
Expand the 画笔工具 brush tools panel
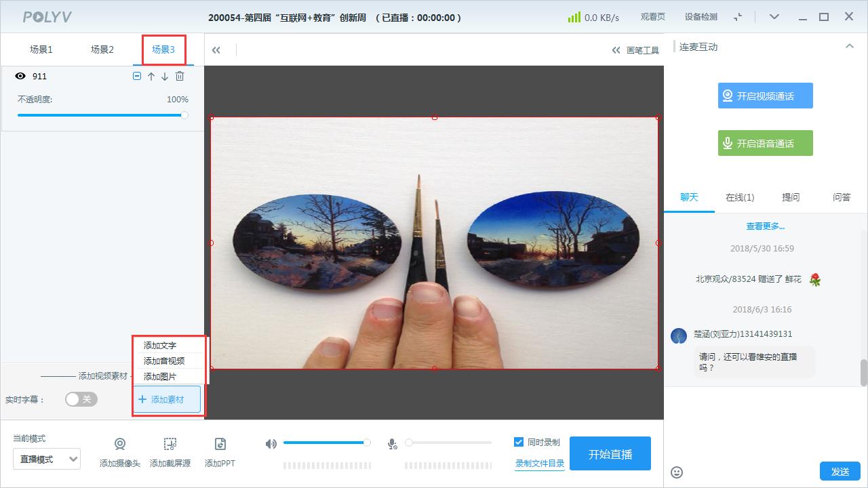pyautogui.click(x=635, y=50)
